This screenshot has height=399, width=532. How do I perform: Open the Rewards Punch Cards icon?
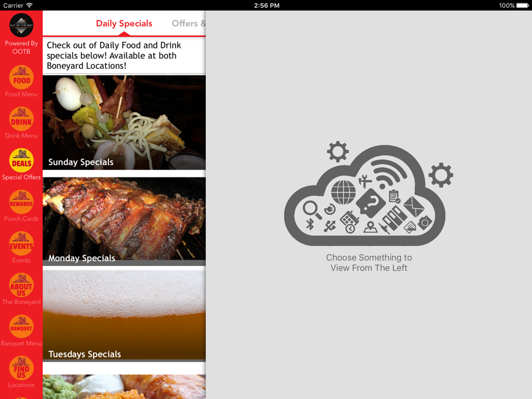pos(21,202)
